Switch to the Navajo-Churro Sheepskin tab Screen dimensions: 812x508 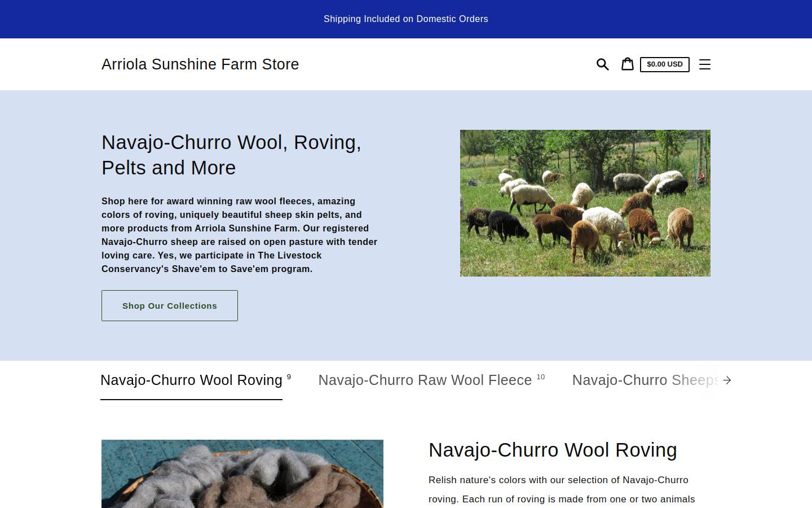pyautogui.click(x=646, y=380)
